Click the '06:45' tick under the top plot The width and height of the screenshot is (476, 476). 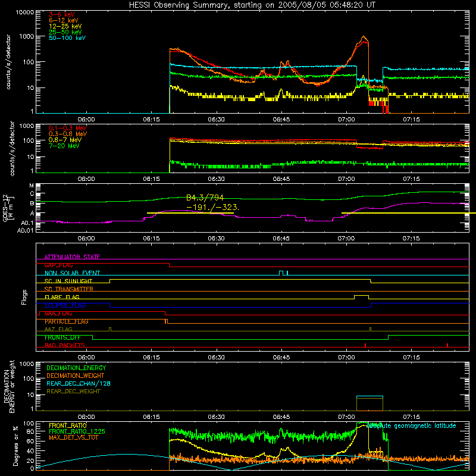point(281,120)
